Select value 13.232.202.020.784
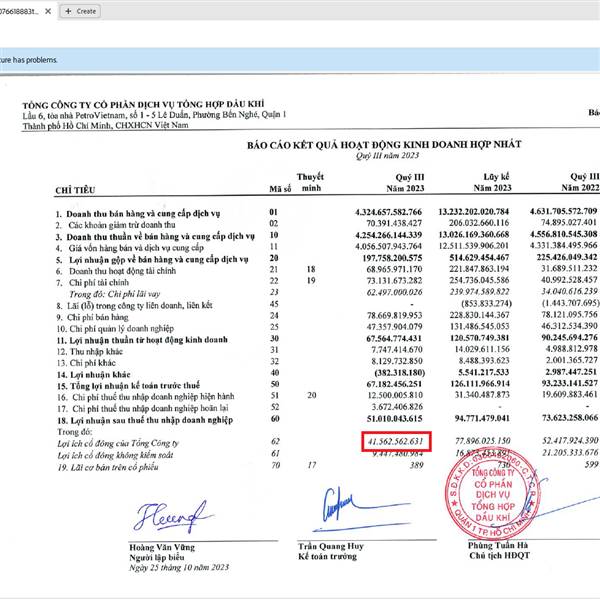The image size is (600, 600). pos(474,212)
